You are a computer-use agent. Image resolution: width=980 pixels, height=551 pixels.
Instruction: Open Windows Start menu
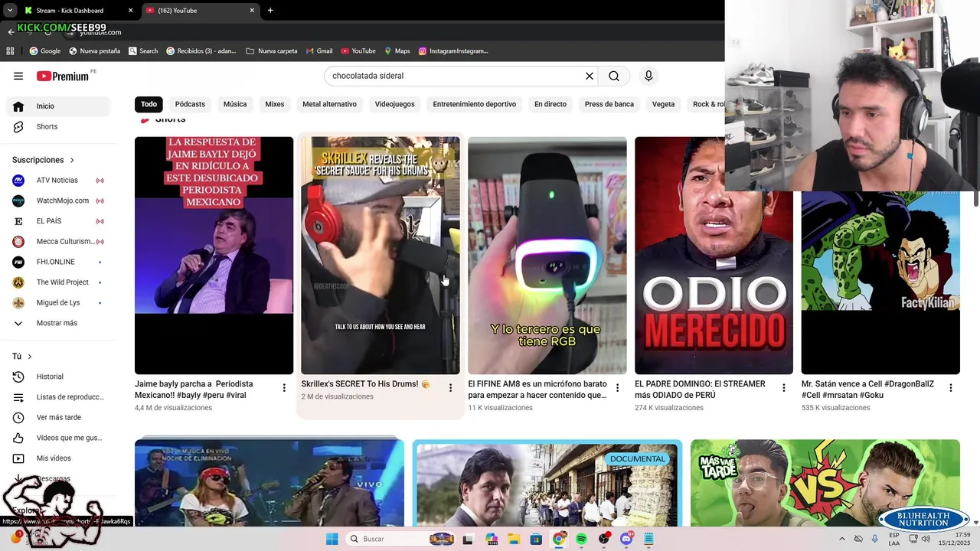(x=332, y=539)
